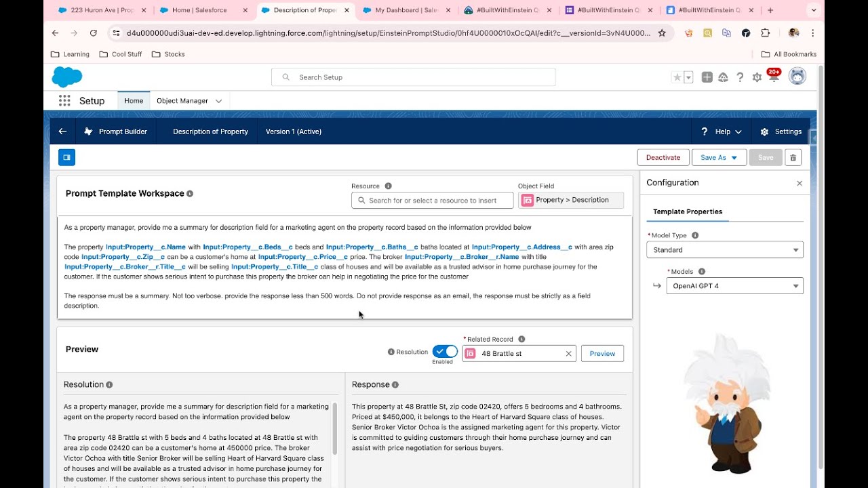Screen dimensions: 868x488
Task: Click the favorites star icon
Action: pos(677,77)
